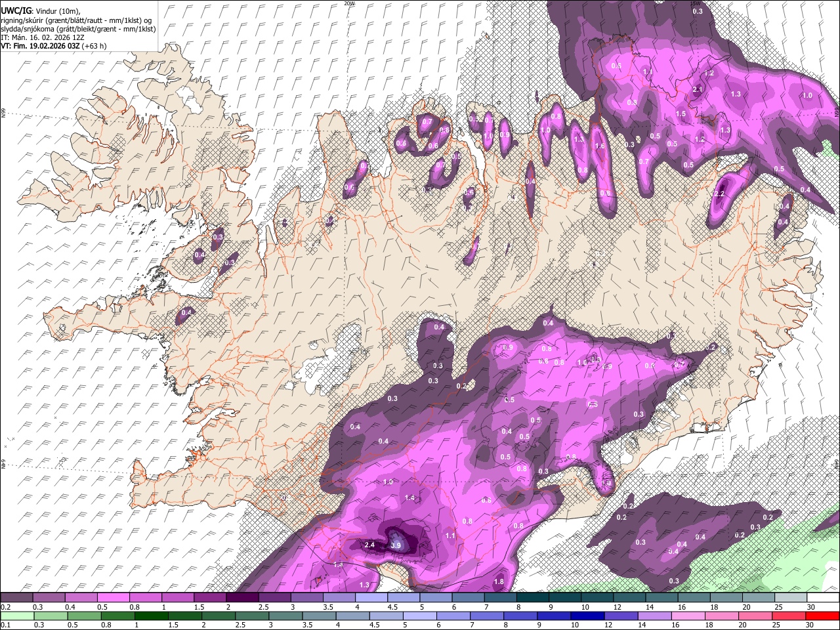Click the '0.2' label on the snow scale
This screenshot has height=630, width=840.
point(5,607)
